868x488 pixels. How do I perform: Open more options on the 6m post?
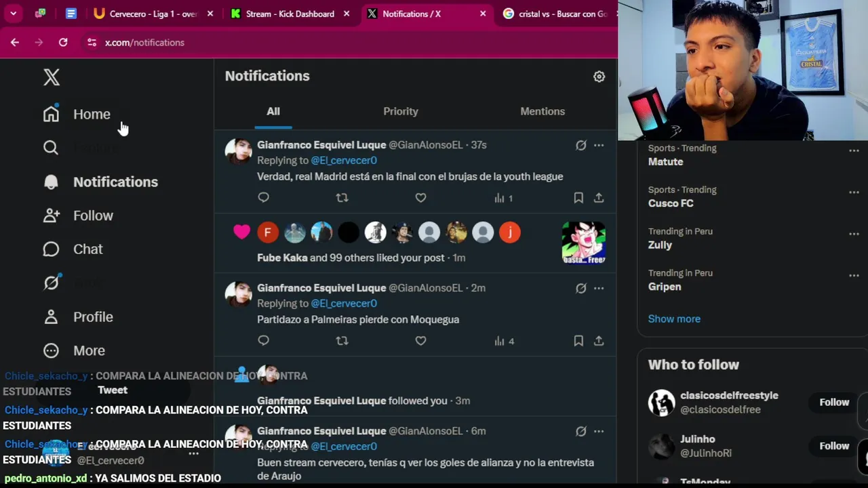point(599,431)
